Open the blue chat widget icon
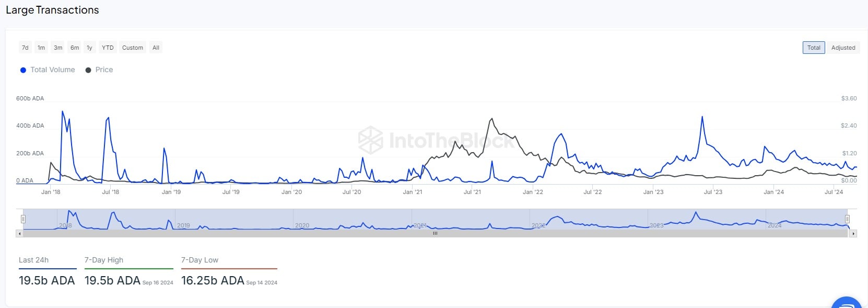This screenshot has height=308, width=868. [847, 303]
